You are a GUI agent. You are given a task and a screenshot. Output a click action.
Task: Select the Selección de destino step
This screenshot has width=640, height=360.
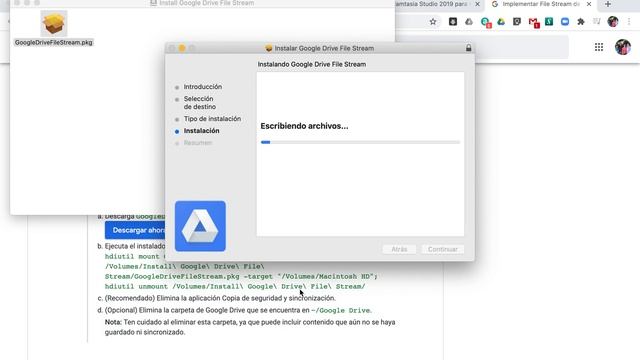200,103
